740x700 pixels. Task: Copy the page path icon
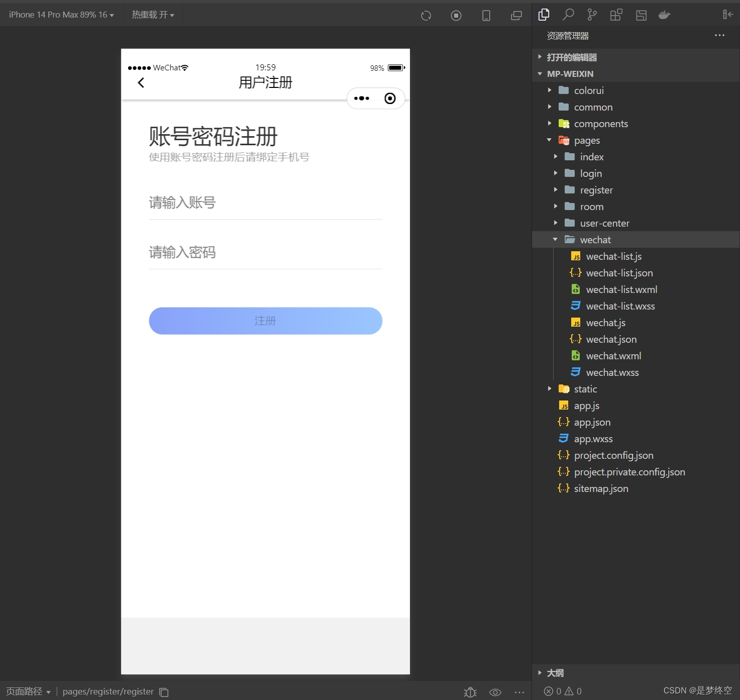(x=164, y=692)
